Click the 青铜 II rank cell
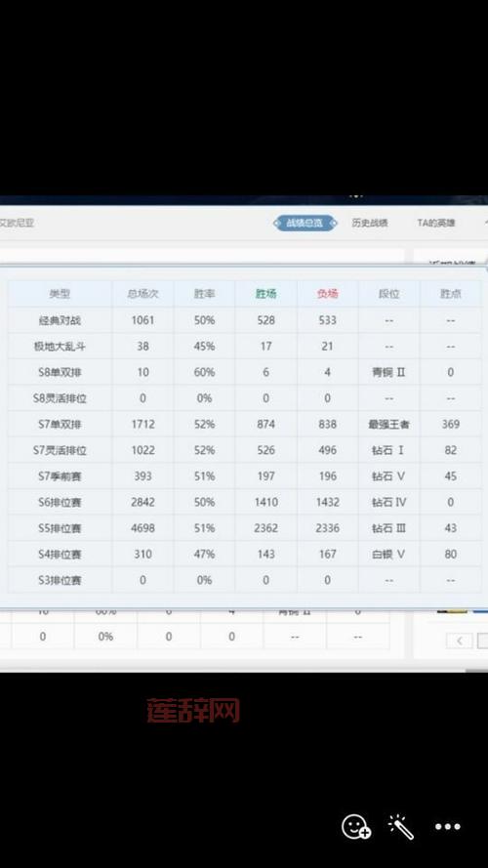Viewport: 488px width, 868px height. coord(389,372)
